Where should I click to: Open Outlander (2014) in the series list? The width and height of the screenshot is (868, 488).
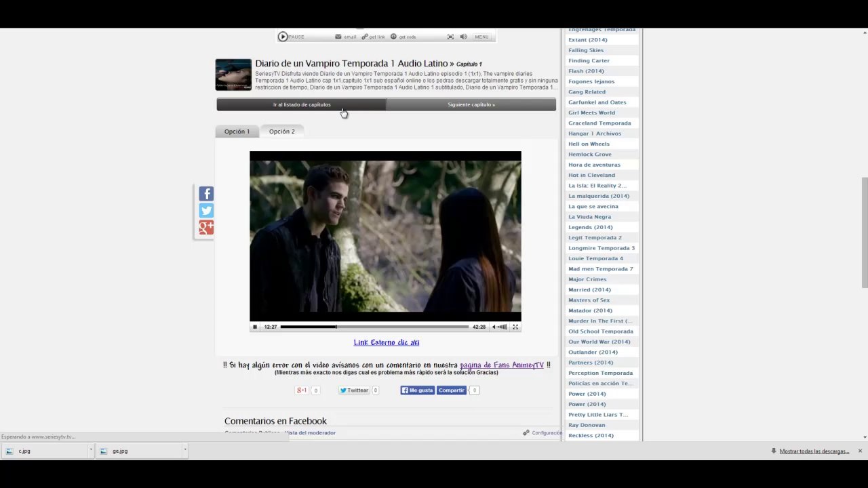[593, 352]
